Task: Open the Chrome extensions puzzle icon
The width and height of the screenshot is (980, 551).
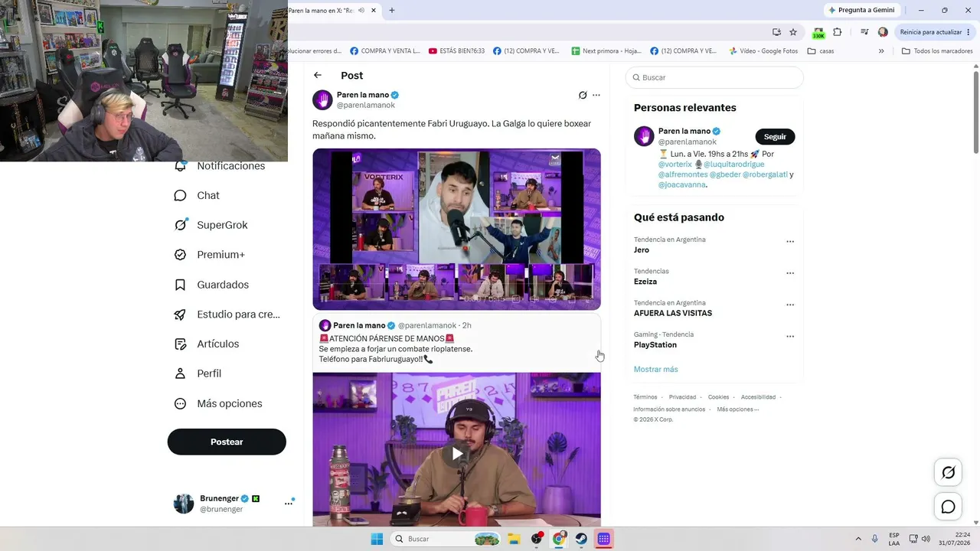Action: coord(837,32)
